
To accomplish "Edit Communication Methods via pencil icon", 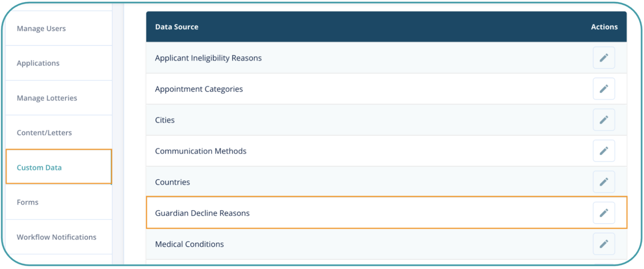I will [603, 151].
